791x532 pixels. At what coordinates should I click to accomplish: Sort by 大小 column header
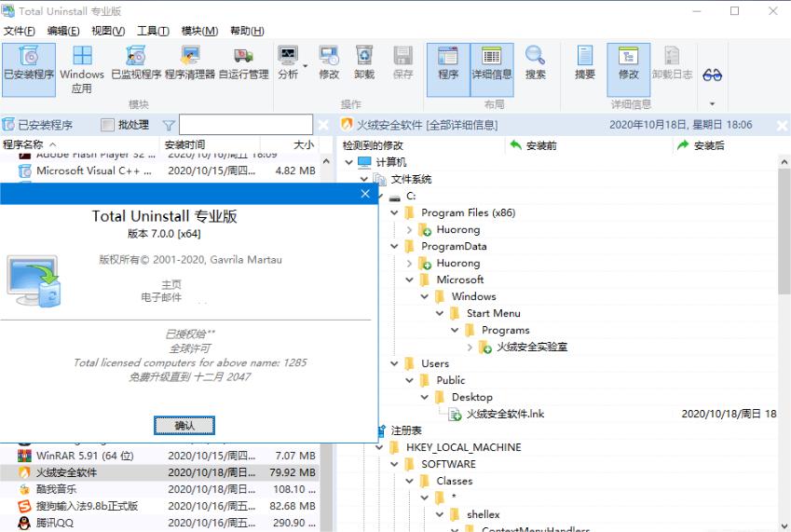point(290,144)
